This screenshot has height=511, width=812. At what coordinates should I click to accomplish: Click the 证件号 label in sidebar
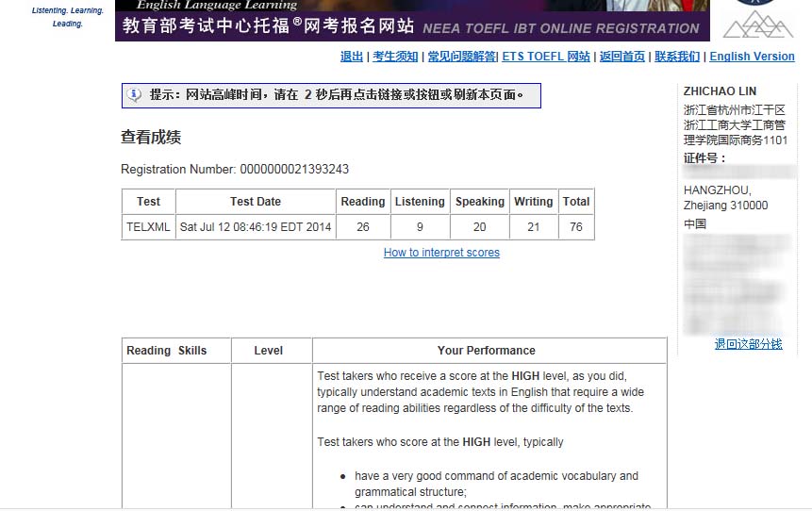[704, 158]
